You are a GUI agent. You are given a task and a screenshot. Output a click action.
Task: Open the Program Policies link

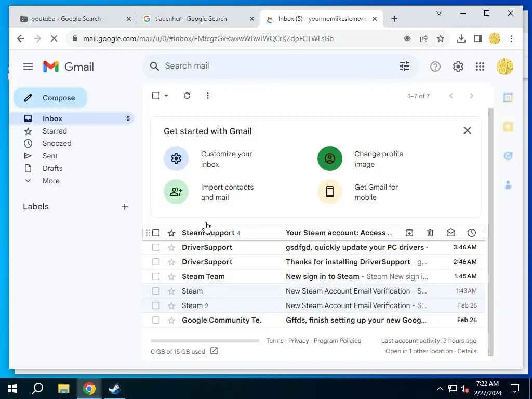(x=337, y=341)
